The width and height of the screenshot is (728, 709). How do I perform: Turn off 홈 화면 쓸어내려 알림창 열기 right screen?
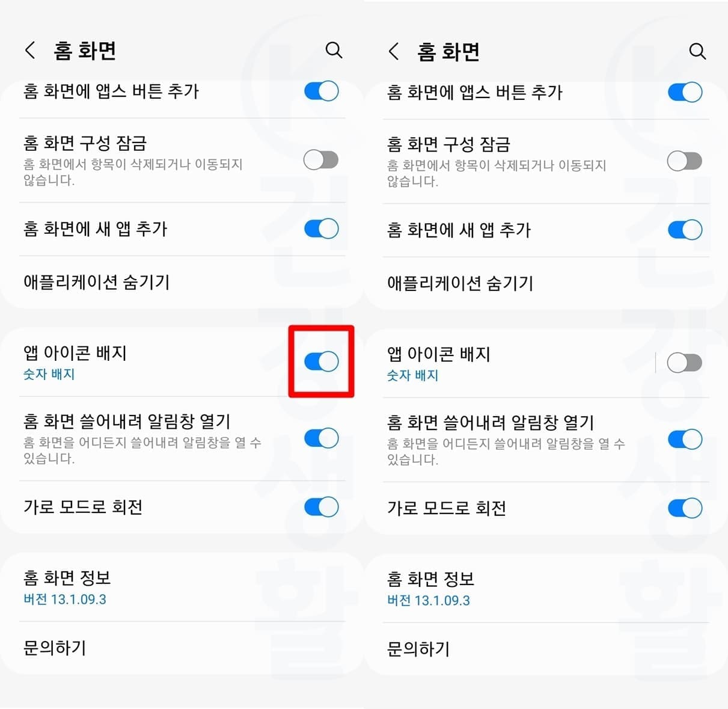[x=685, y=439]
